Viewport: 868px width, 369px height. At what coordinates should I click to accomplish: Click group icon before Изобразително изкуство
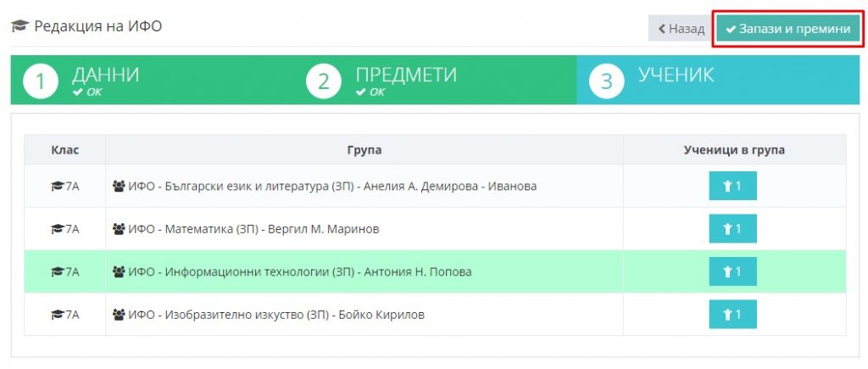(119, 315)
